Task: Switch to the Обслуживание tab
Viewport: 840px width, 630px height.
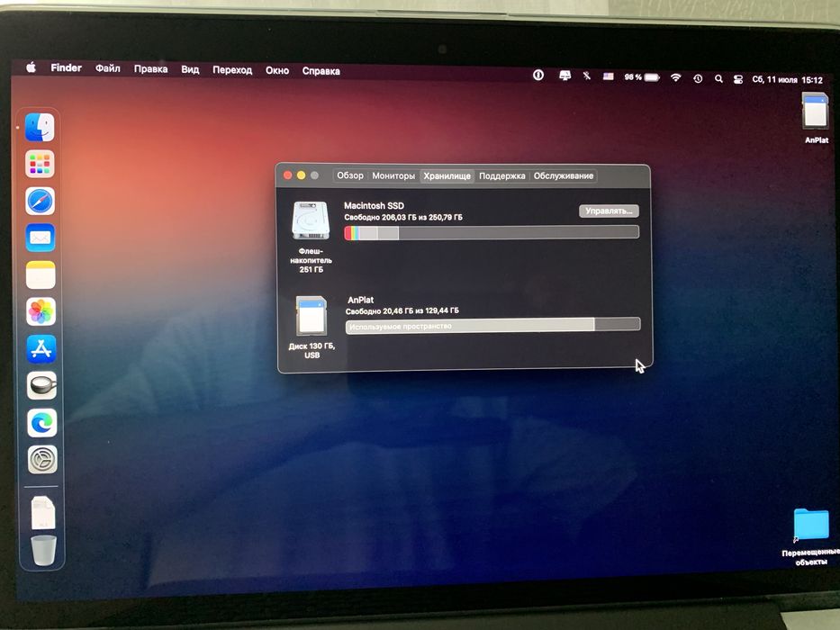Action: click(x=563, y=175)
